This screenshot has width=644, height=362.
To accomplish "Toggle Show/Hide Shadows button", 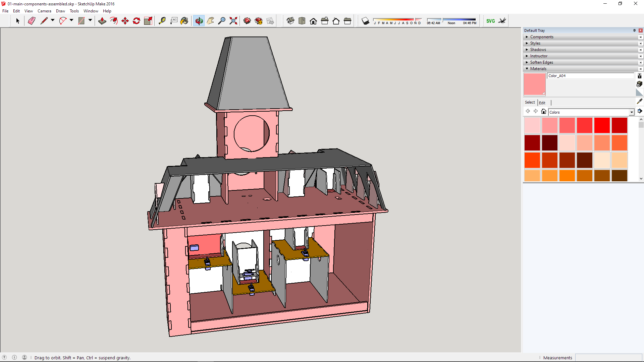I will pyautogui.click(x=366, y=21).
